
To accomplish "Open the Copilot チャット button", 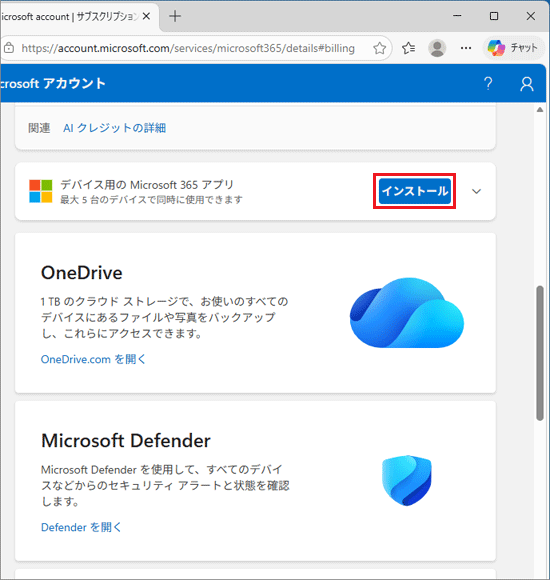I will click(513, 48).
